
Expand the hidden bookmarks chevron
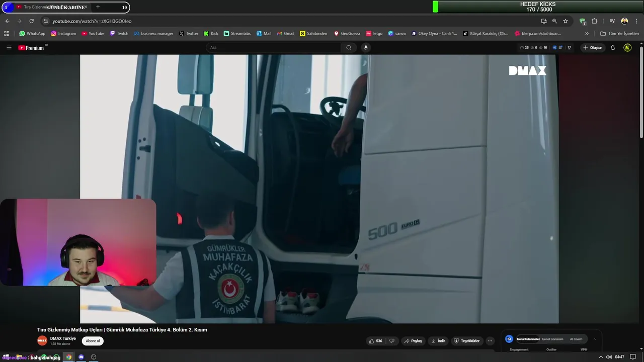coord(587,34)
